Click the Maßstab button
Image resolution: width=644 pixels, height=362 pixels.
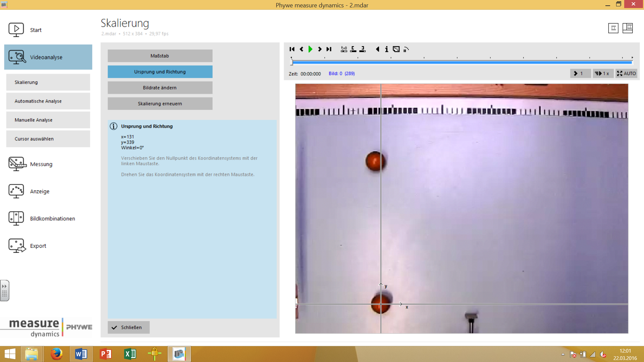(x=160, y=56)
